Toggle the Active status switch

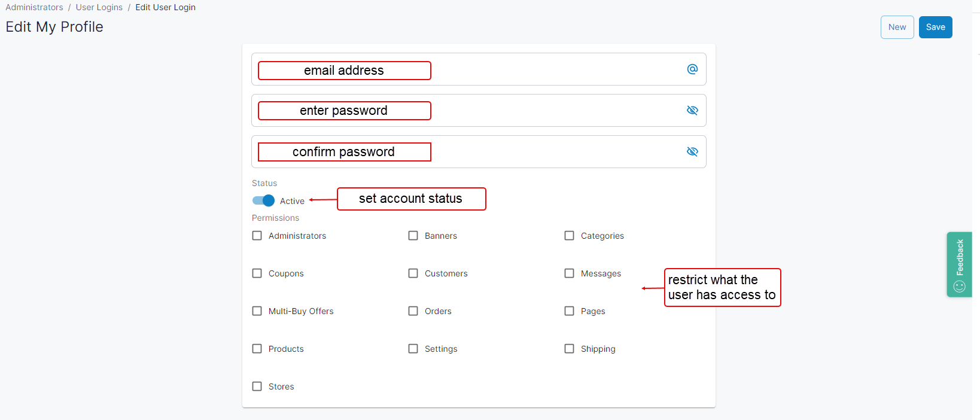click(x=263, y=201)
